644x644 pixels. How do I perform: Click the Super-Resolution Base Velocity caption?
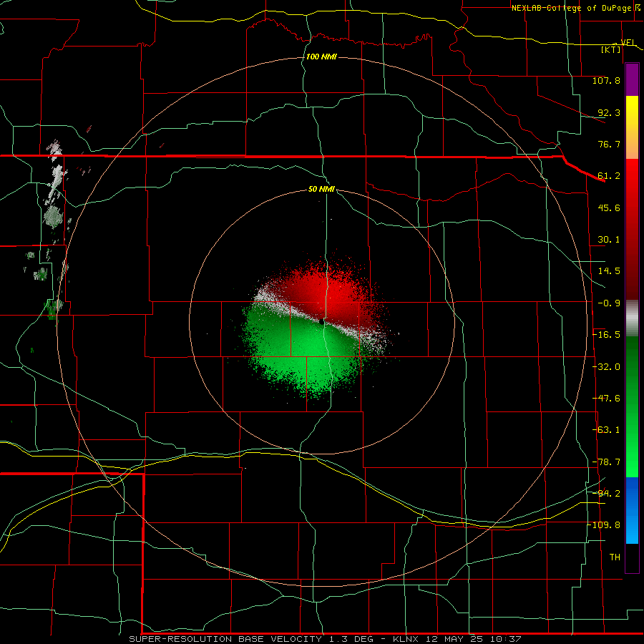tap(325, 639)
